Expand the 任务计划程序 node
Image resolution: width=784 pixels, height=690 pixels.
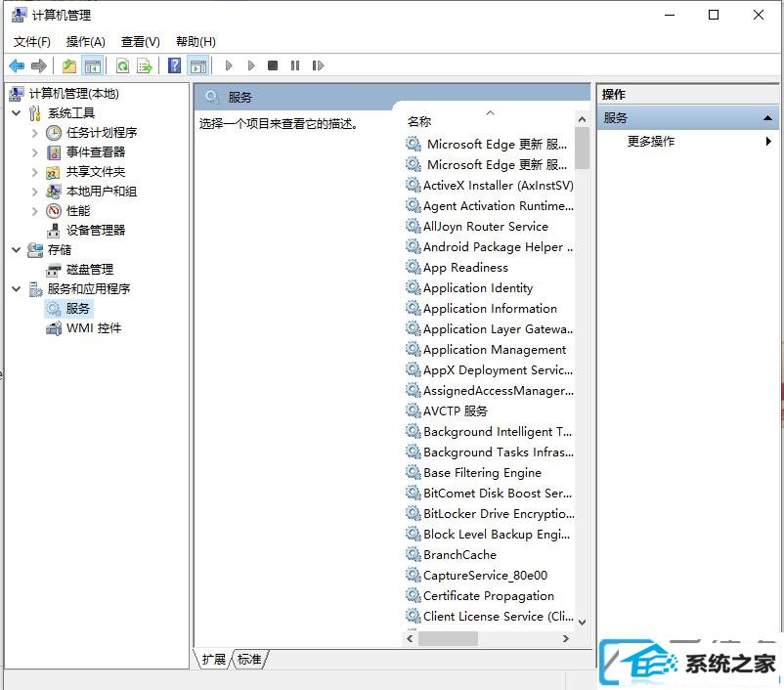tap(34, 133)
